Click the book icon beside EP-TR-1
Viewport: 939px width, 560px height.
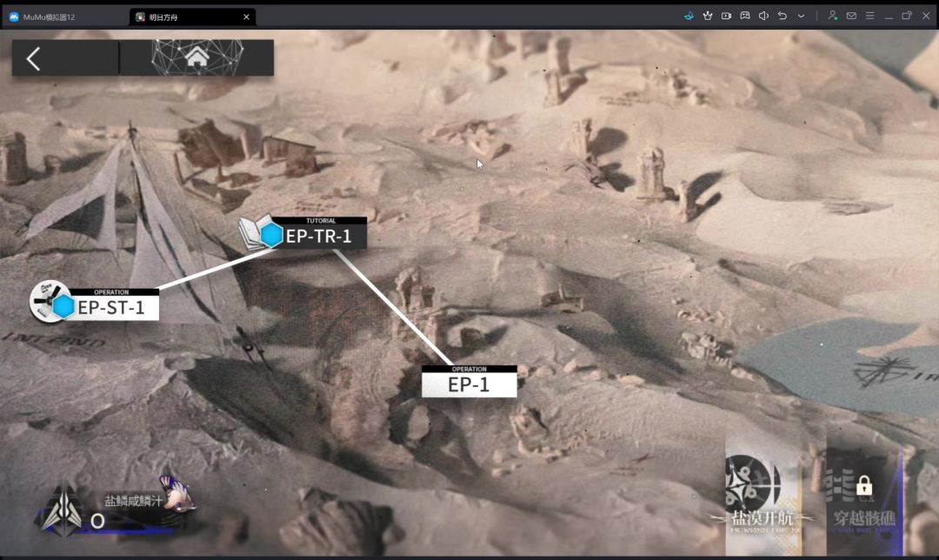254,232
